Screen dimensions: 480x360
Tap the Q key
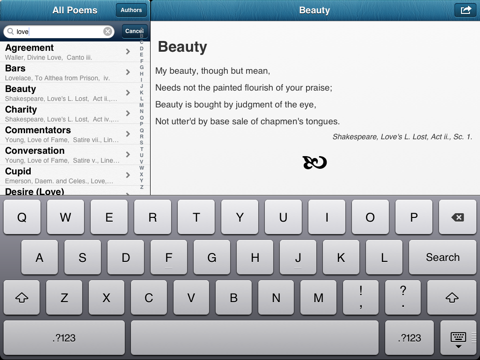click(22, 217)
